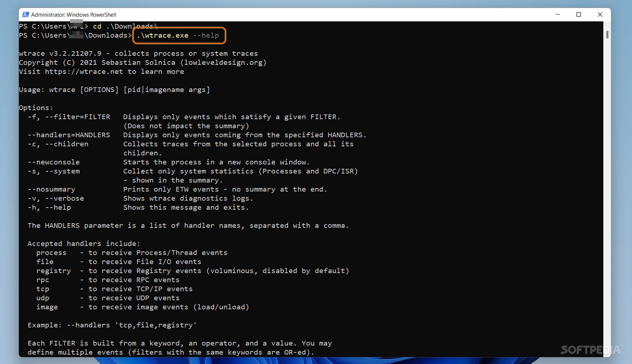Viewport: 632px width, 364px height.
Task: Click the '.\wtrace.exe --help' command text
Action: tap(178, 35)
